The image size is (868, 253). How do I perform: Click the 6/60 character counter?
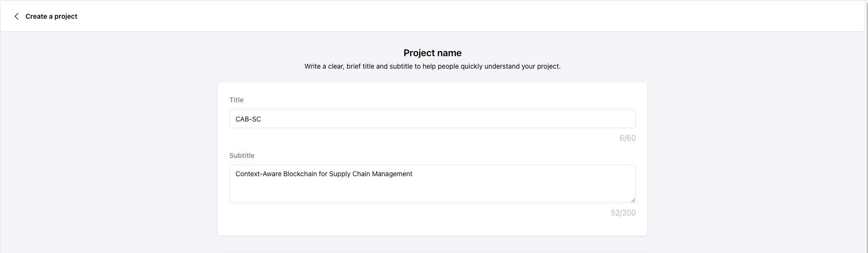627,138
